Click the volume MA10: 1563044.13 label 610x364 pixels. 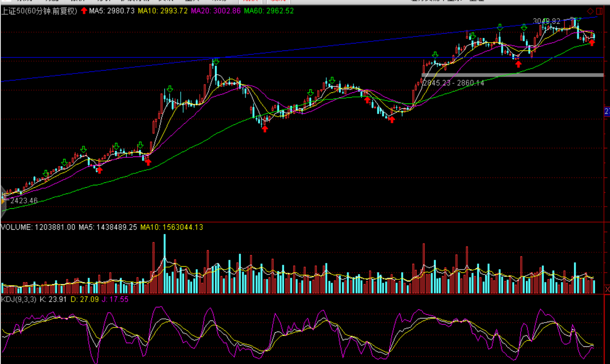[172, 227]
